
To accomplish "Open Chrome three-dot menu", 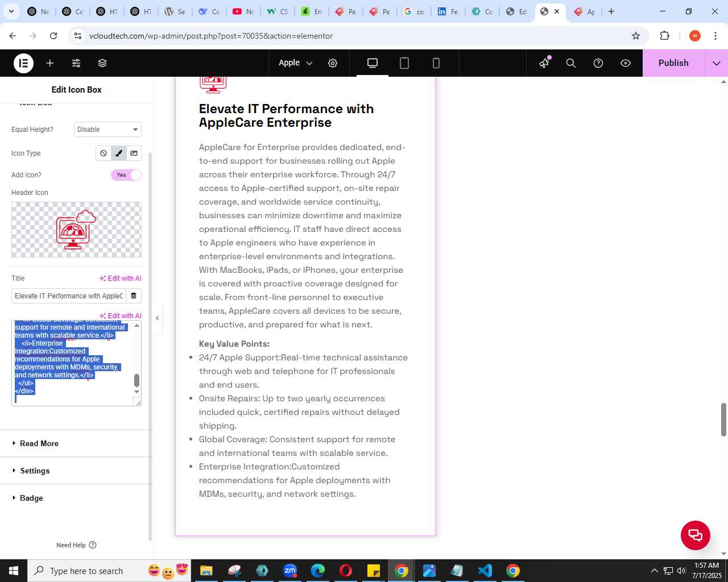I will (715, 36).
